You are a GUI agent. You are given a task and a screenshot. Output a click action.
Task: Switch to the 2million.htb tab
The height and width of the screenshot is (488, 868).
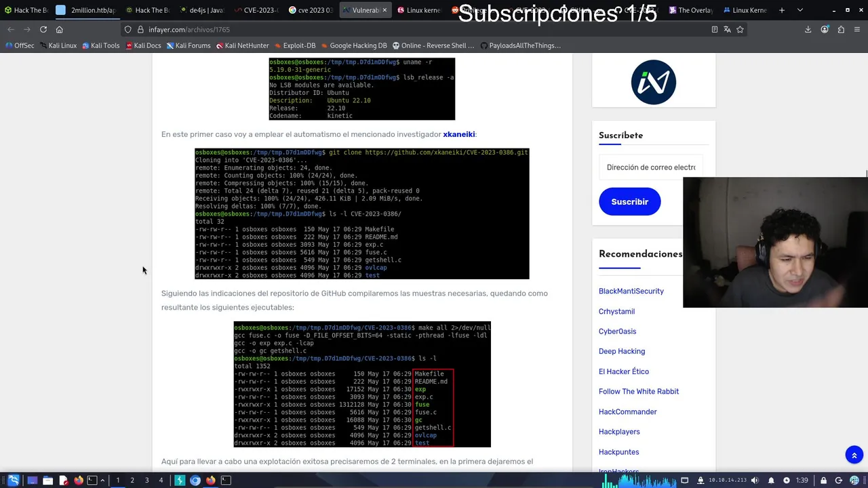click(87, 10)
